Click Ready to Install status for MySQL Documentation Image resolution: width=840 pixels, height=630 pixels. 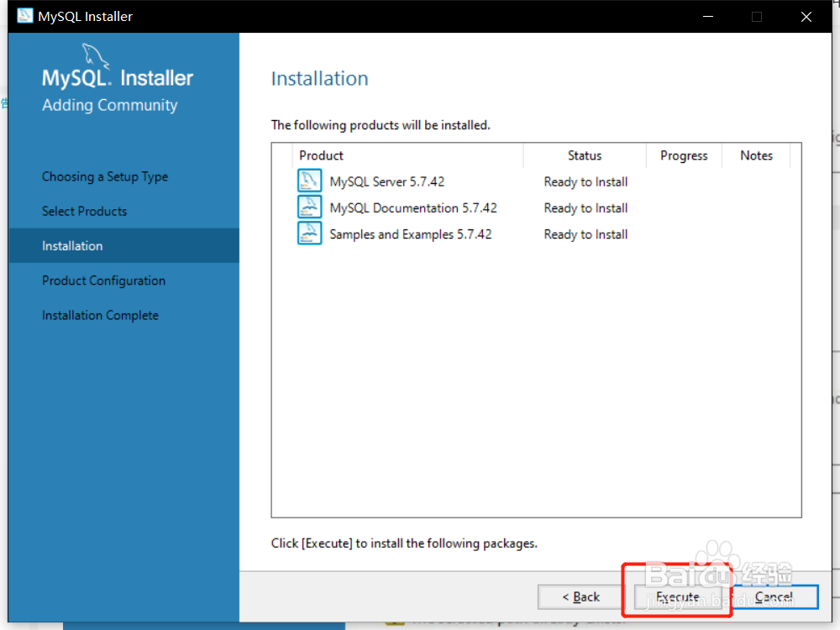585,207
